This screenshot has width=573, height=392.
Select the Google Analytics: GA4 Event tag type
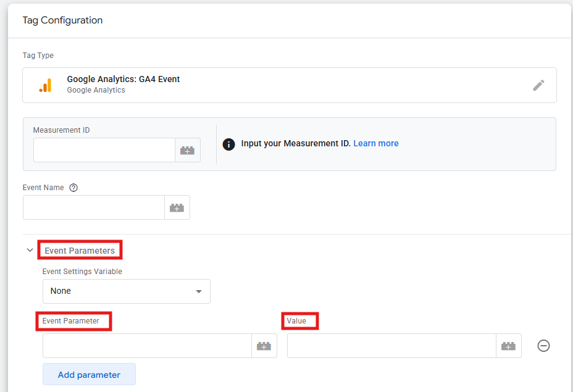pos(290,85)
